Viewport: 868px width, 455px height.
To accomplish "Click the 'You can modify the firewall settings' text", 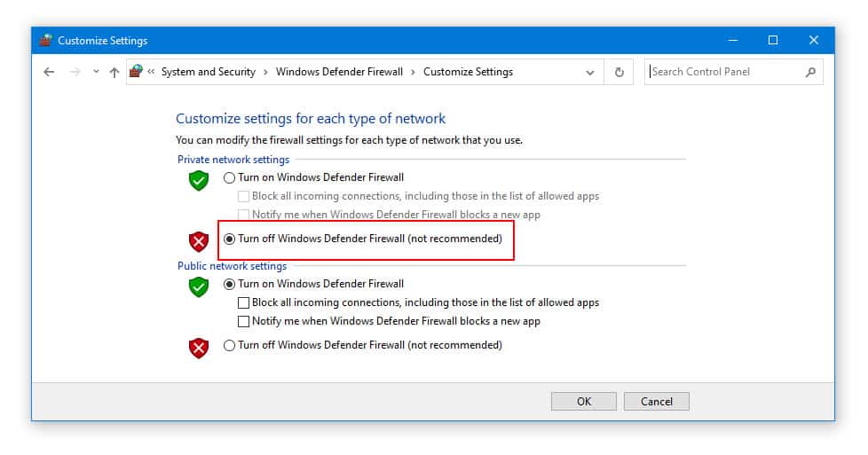I will pos(349,140).
